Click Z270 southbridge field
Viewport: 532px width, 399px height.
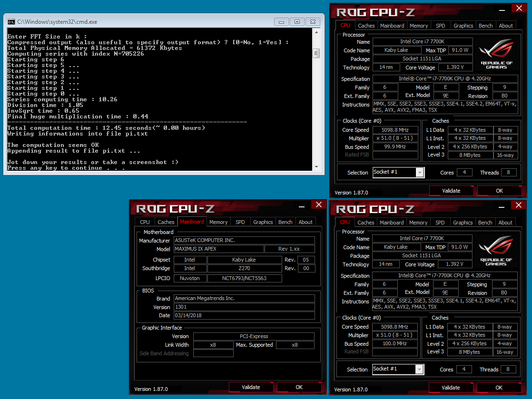[x=244, y=268]
